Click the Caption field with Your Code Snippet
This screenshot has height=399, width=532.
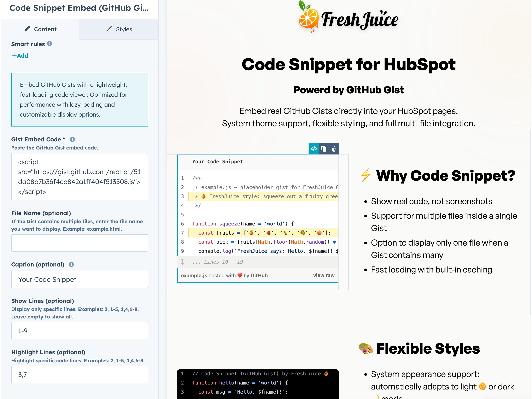pyautogui.click(x=80, y=279)
